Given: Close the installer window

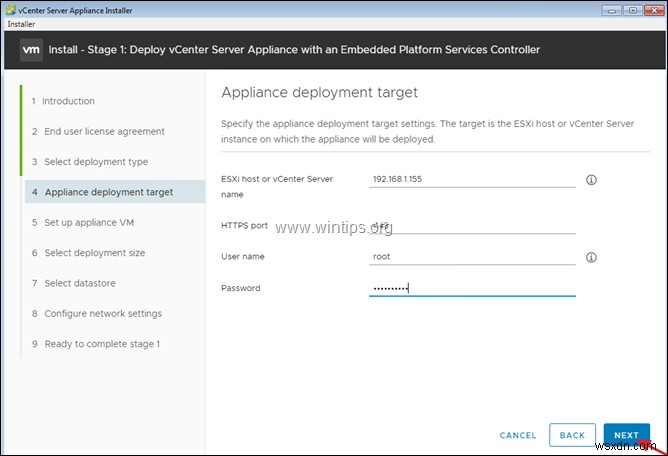Looking at the screenshot, I should pyautogui.click(x=654, y=10).
